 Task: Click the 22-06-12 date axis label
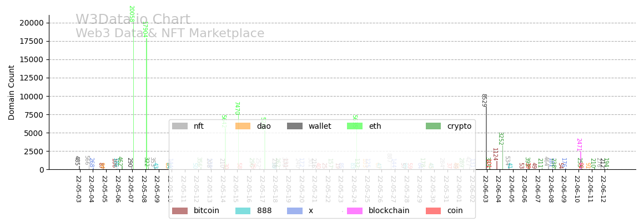(x=603, y=189)
